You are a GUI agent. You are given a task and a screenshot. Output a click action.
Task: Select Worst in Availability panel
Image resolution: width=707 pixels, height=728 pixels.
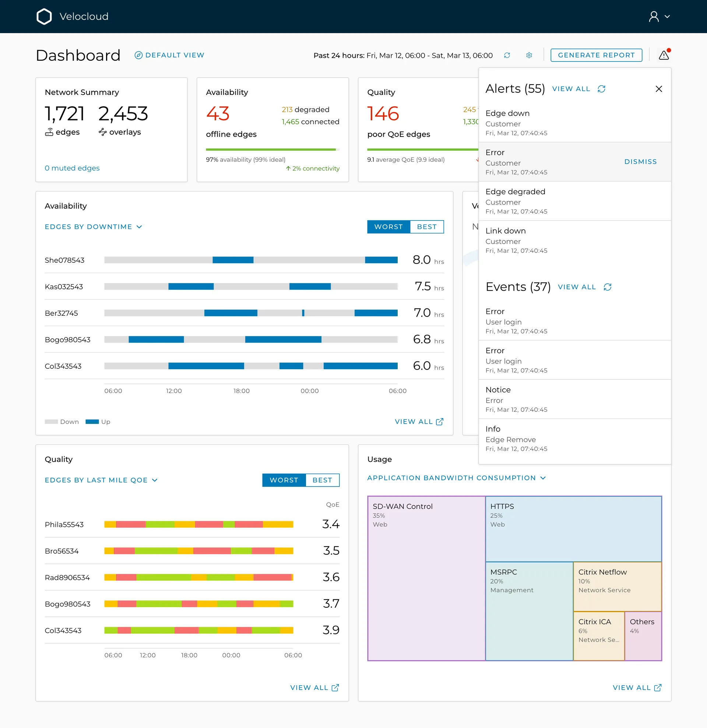388,227
